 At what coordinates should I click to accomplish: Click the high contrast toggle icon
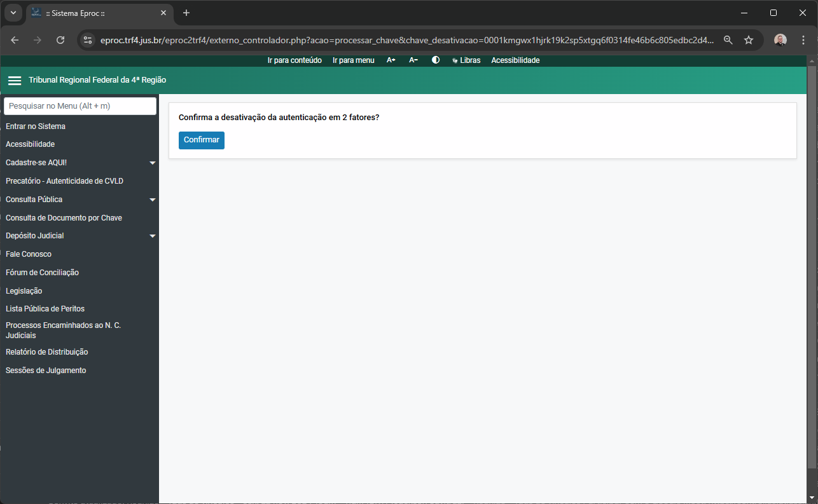point(436,60)
